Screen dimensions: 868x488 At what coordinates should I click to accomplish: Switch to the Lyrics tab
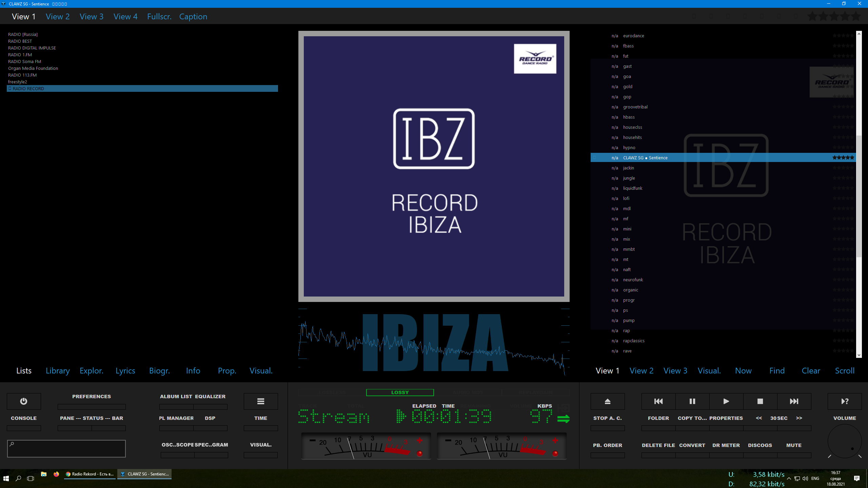[x=125, y=371]
